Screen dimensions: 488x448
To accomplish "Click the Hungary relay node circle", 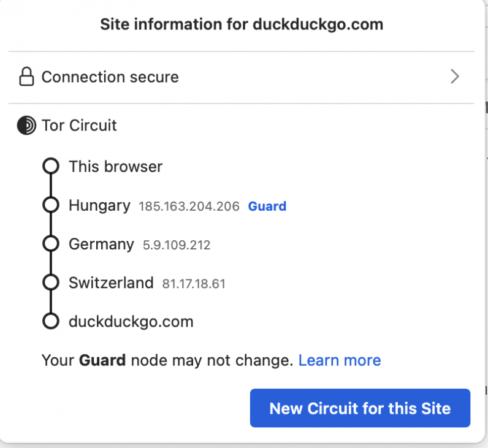I will click(51, 205).
